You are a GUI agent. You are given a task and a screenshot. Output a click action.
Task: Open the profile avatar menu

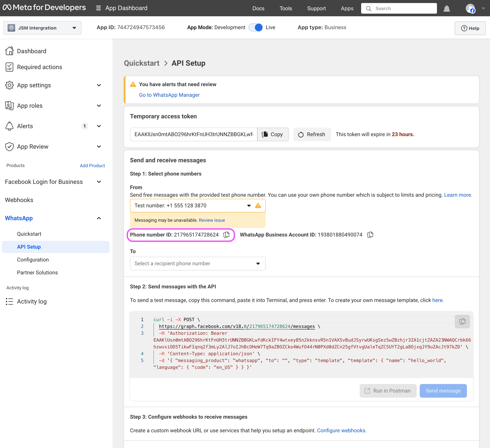click(x=470, y=9)
